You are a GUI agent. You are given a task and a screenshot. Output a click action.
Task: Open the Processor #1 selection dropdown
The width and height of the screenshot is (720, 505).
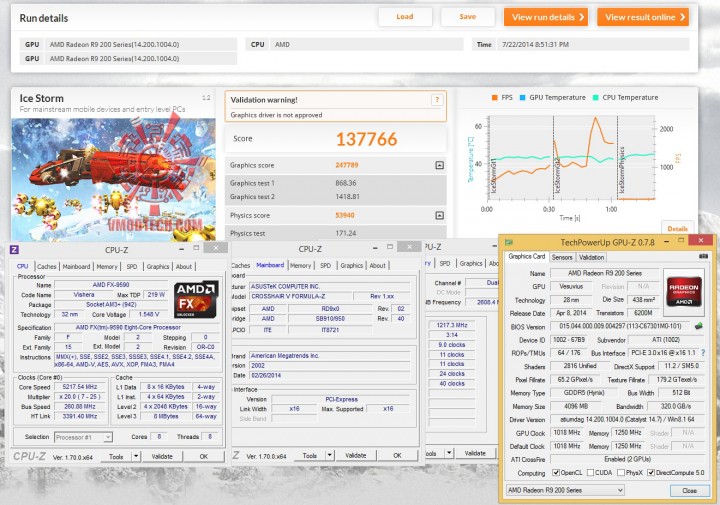84,437
